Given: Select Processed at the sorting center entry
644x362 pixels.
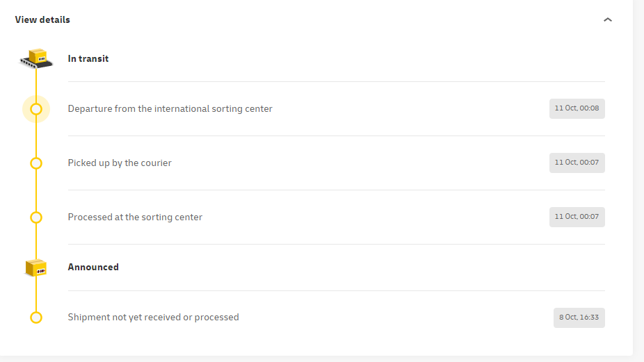Looking at the screenshot, I should (135, 217).
